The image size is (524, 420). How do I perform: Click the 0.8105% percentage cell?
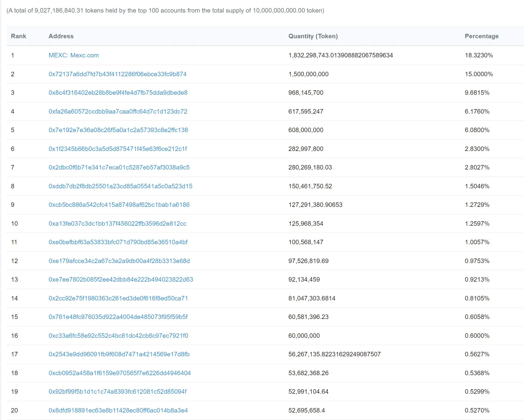point(477,298)
